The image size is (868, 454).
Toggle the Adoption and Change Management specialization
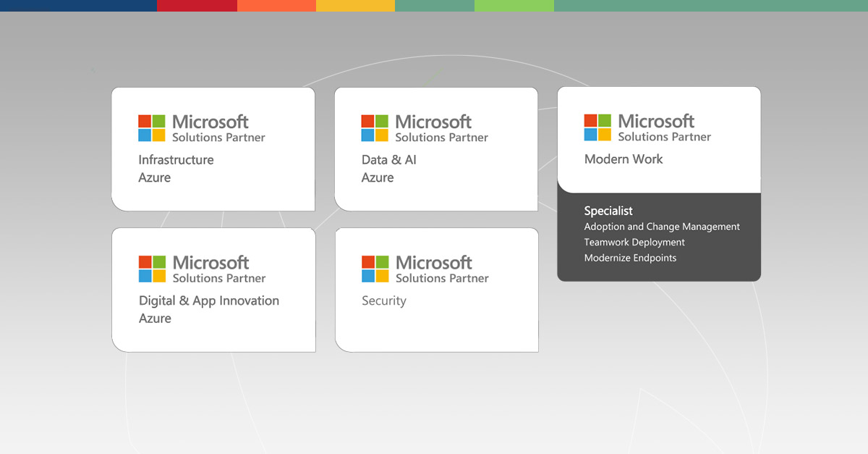pyautogui.click(x=662, y=227)
